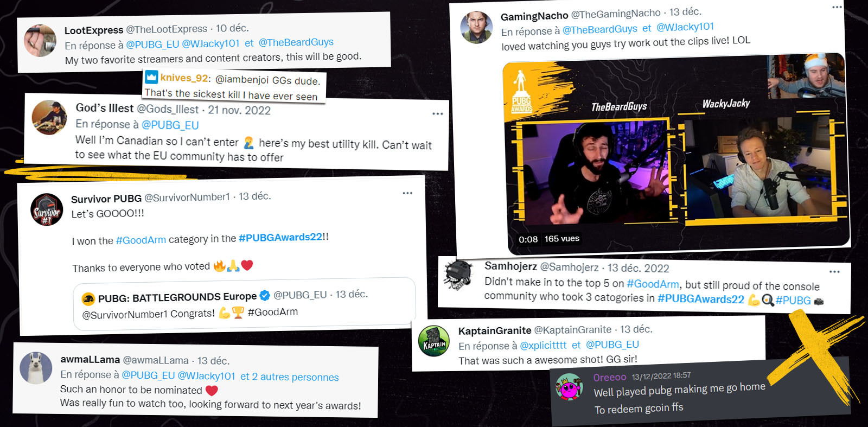Click awmaLLama llama avatar

click(36, 367)
